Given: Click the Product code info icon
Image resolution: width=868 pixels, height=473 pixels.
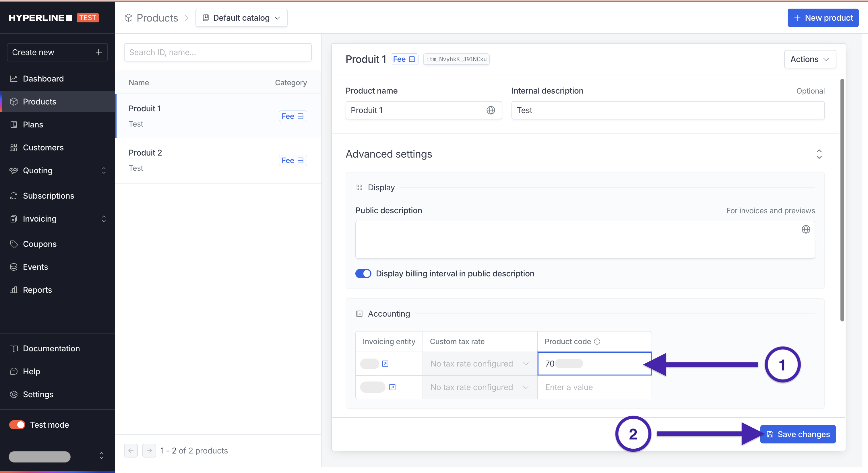Looking at the screenshot, I should [x=597, y=341].
